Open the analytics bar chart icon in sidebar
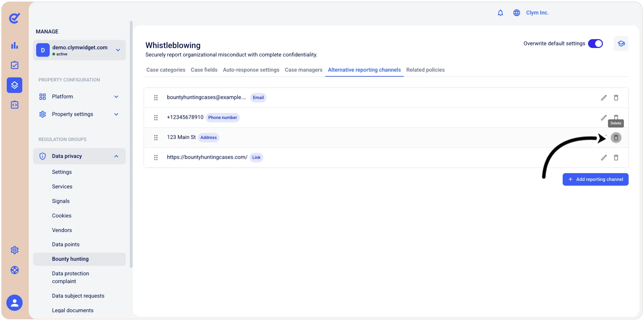The height and width of the screenshot is (321, 644). pyautogui.click(x=14, y=45)
